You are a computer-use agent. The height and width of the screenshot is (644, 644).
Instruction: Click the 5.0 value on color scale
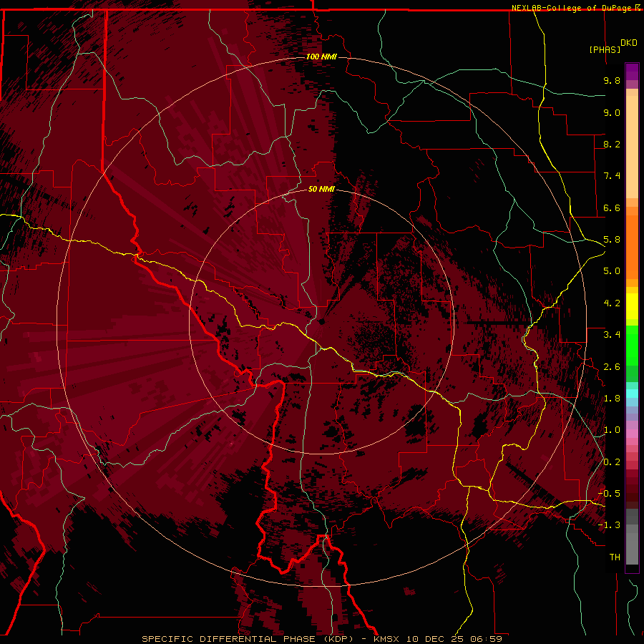point(612,271)
